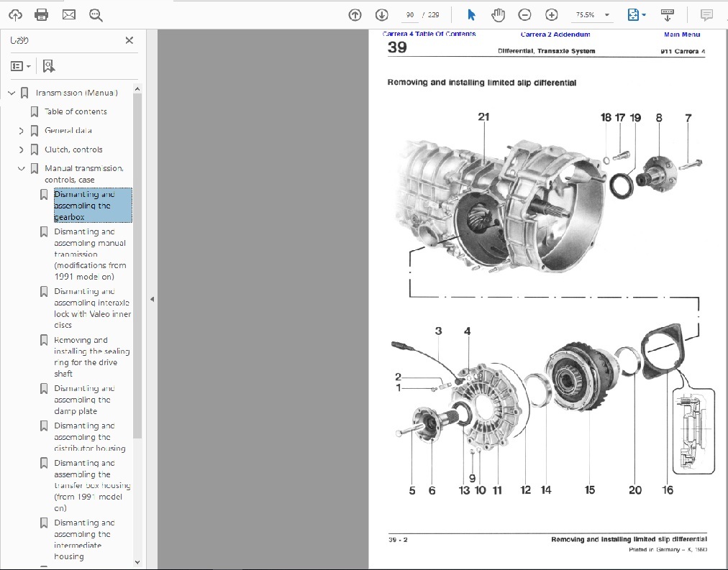Click the bookmarks panel scroll up arrow
728x570 pixels.
(137, 89)
